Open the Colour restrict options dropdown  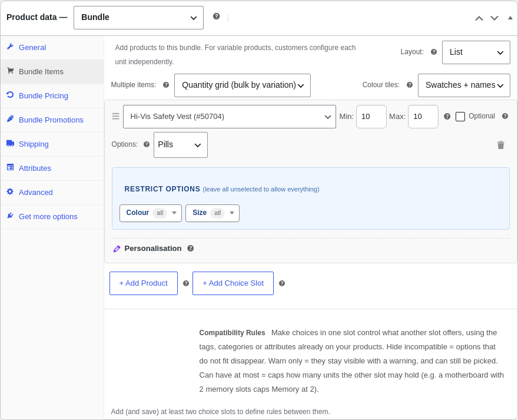click(151, 213)
